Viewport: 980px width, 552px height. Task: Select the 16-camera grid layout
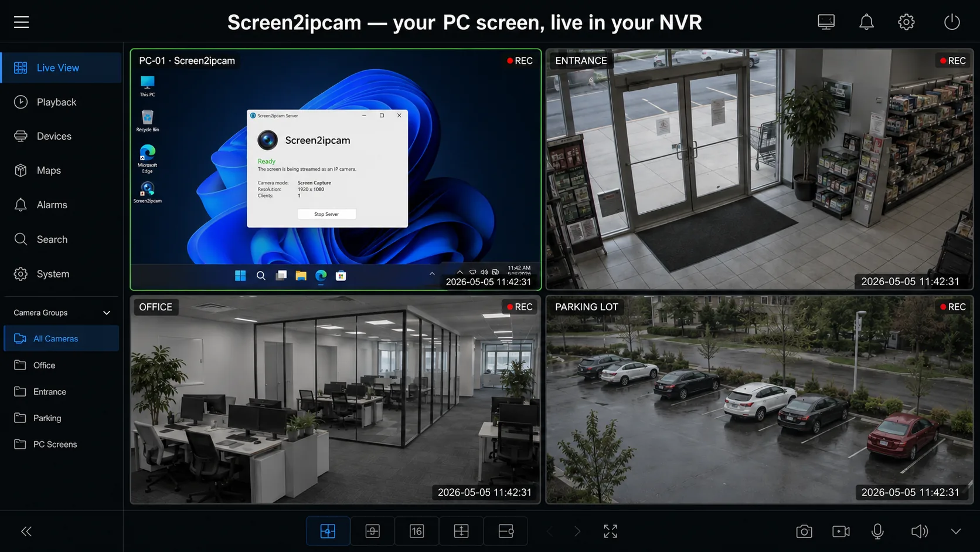(417, 531)
